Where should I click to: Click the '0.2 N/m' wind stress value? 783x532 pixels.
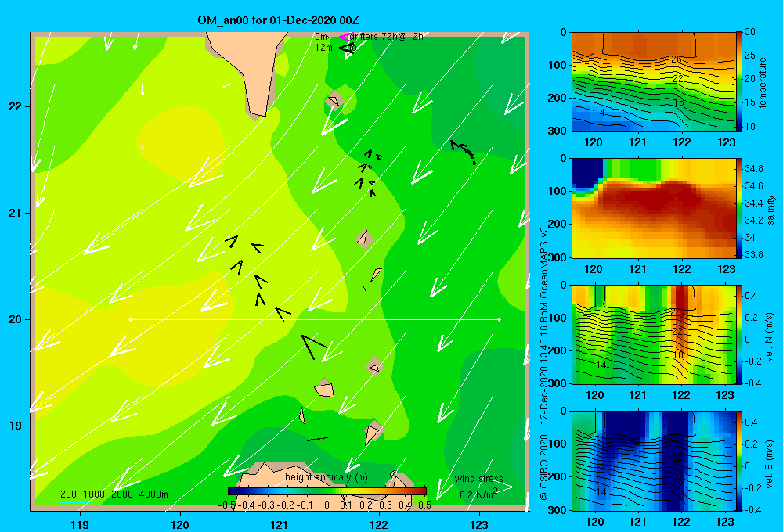click(478, 494)
